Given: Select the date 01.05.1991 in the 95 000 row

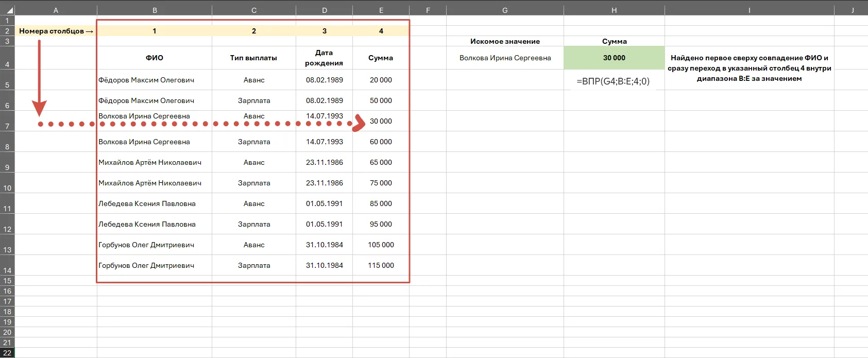Looking at the screenshot, I should [x=325, y=224].
